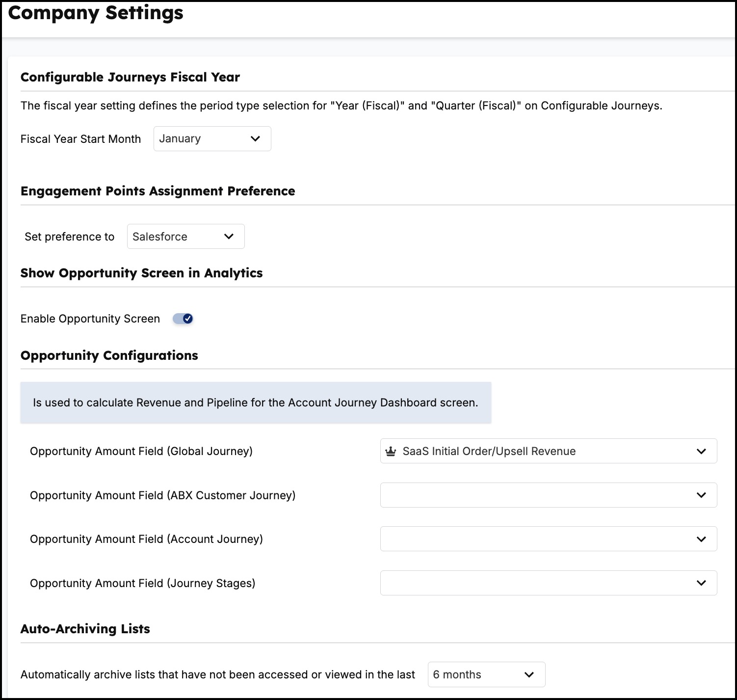Click the Engagement Points Assignment Preference heading
737x700 pixels.
click(x=158, y=191)
